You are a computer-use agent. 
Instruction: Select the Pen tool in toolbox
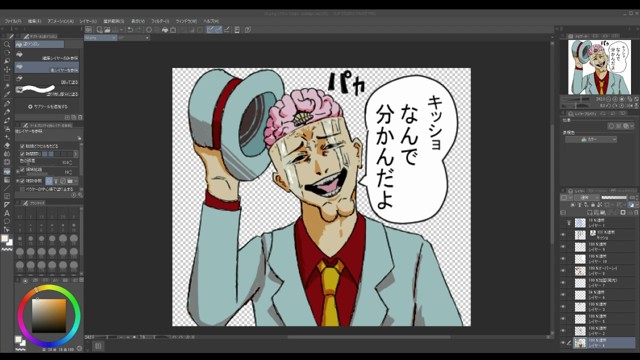click(x=7, y=103)
